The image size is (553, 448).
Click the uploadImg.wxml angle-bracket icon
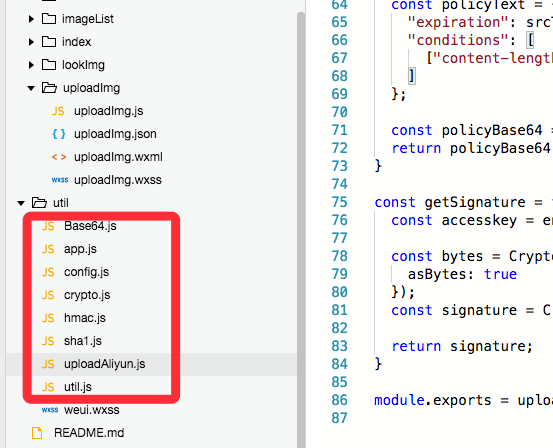click(x=59, y=157)
